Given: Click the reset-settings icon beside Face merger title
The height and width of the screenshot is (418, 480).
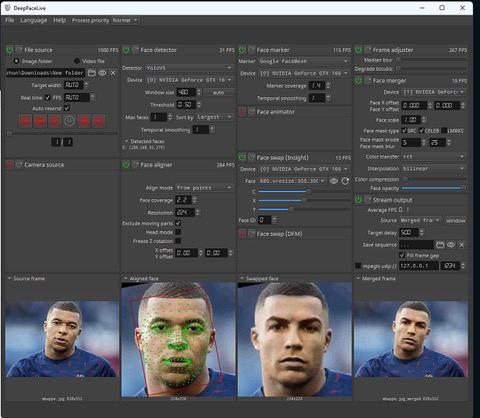Looking at the screenshot, I should tap(368, 80).
